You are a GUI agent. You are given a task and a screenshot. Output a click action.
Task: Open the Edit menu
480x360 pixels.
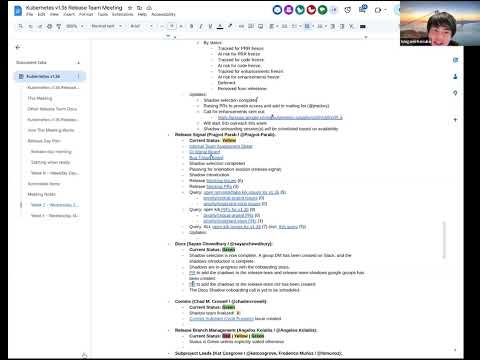point(41,14)
